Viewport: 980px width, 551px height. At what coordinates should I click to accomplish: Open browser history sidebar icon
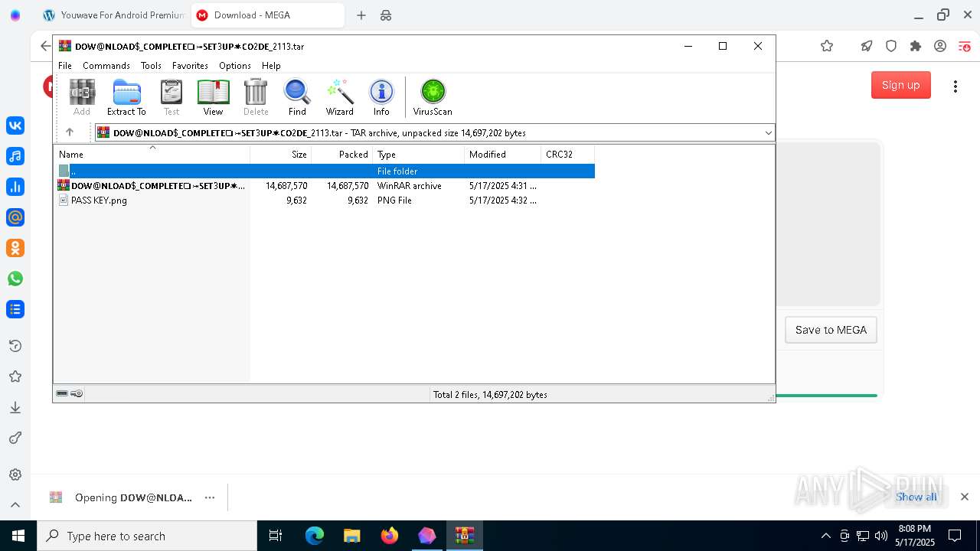click(15, 346)
